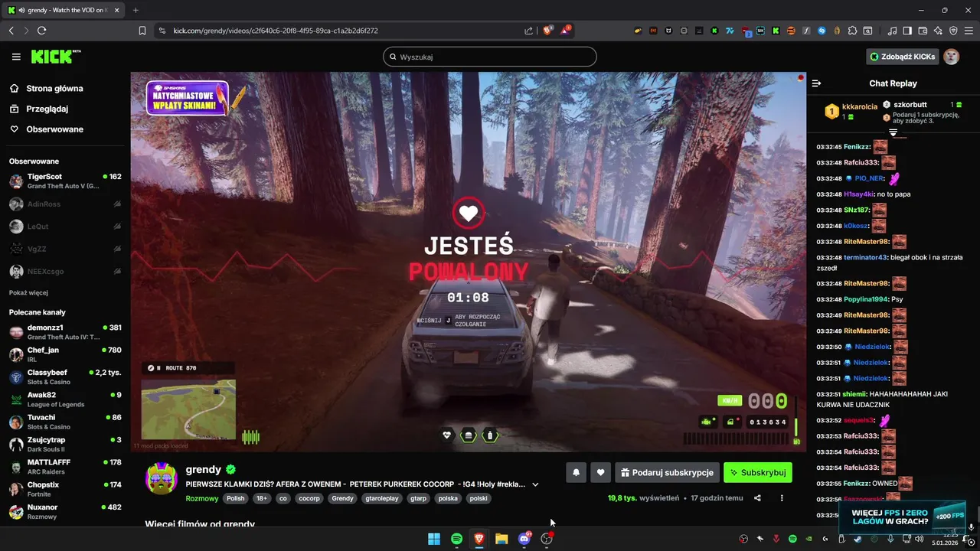Click Podaruj subskrypcje button
The height and width of the screenshot is (551, 980).
667,472
